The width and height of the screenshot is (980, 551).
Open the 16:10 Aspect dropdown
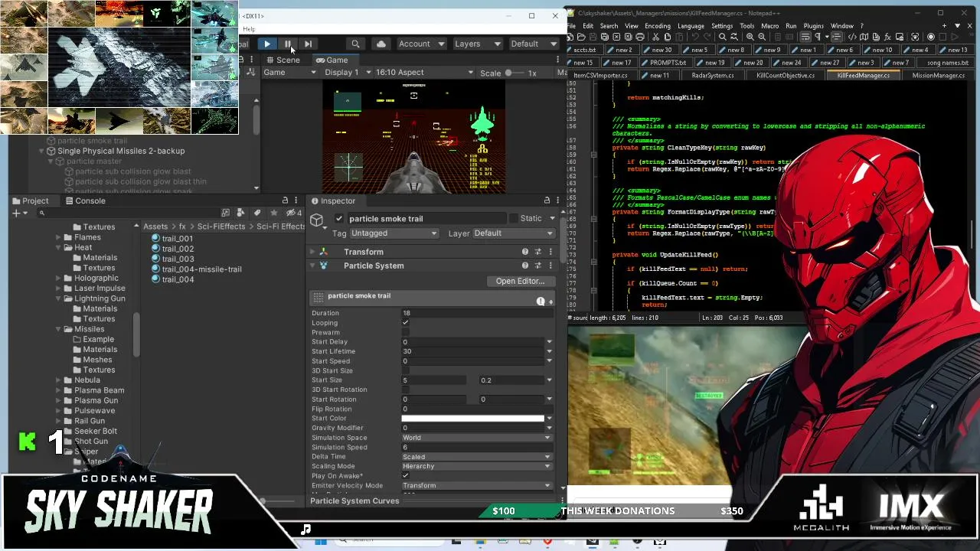pos(425,73)
